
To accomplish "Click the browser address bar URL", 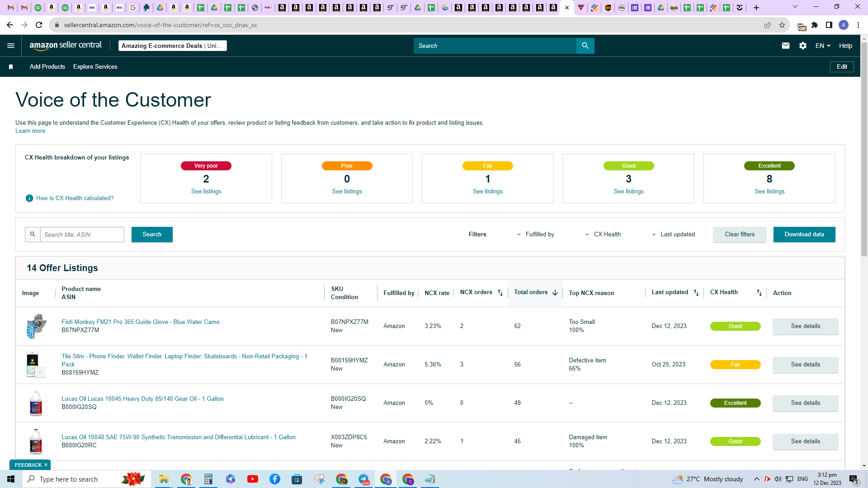I will [160, 25].
